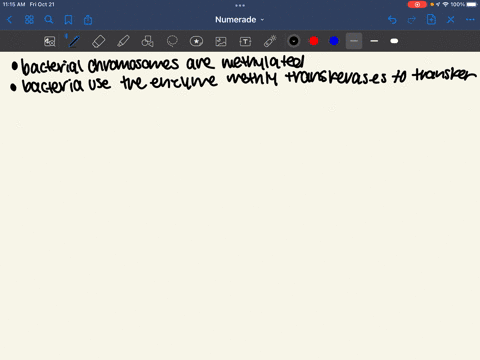The image size is (480, 360).
Task: Select the Shapes tool
Action: (147, 41)
